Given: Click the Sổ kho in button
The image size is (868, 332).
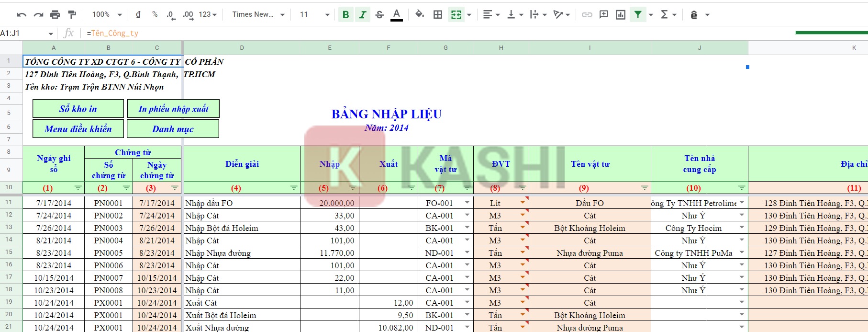Looking at the screenshot, I should [x=78, y=109].
